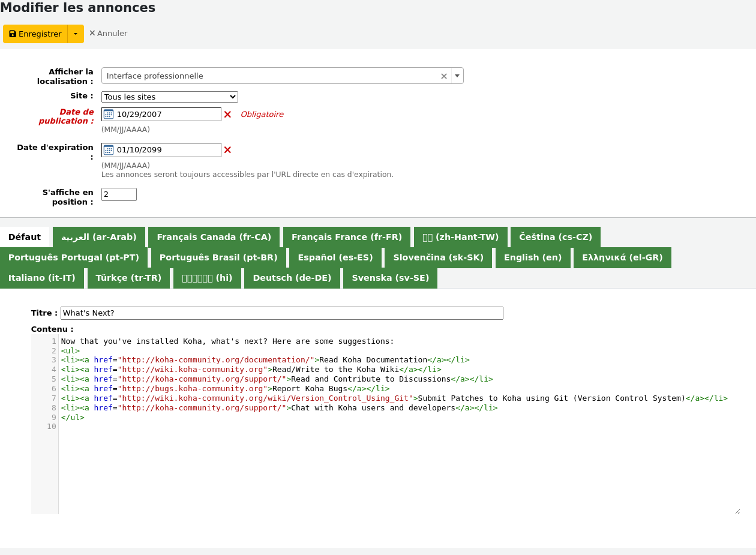The height and width of the screenshot is (555, 756).
Task: Click code line Submit Patches to Koha
Action: click(x=394, y=398)
